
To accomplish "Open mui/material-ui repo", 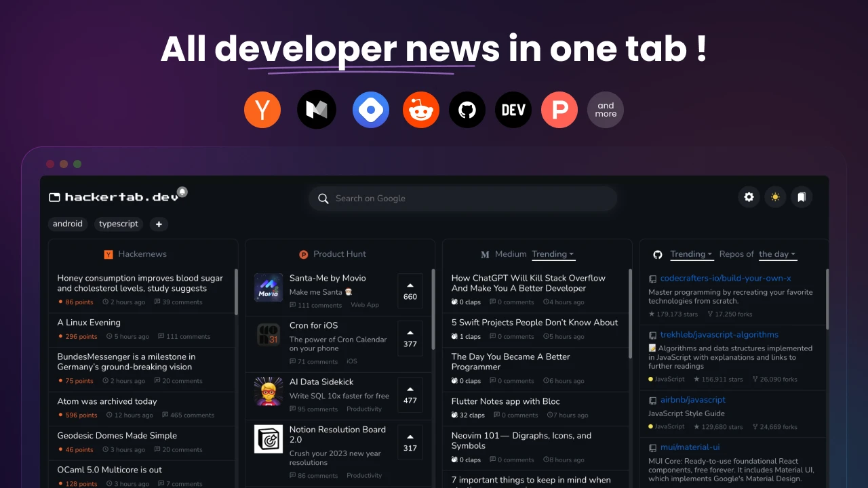I will [690, 447].
